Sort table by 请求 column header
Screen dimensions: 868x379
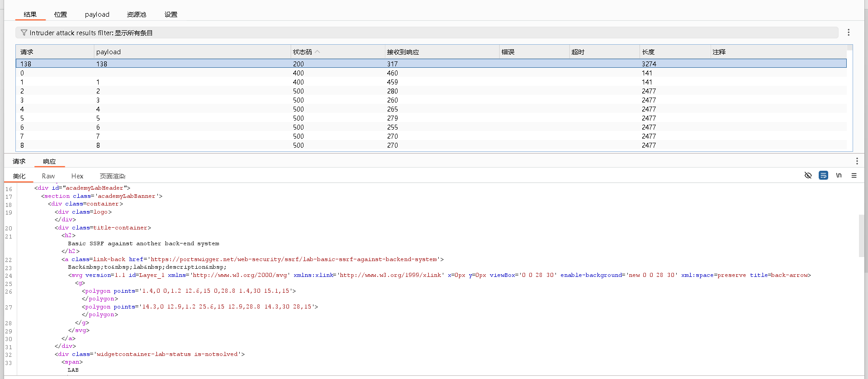[x=55, y=52]
